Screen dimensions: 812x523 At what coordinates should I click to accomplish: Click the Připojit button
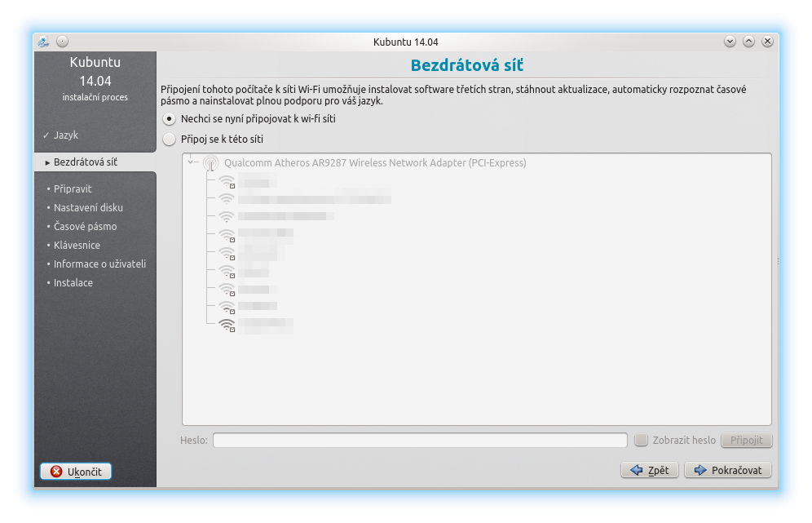click(x=746, y=440)
